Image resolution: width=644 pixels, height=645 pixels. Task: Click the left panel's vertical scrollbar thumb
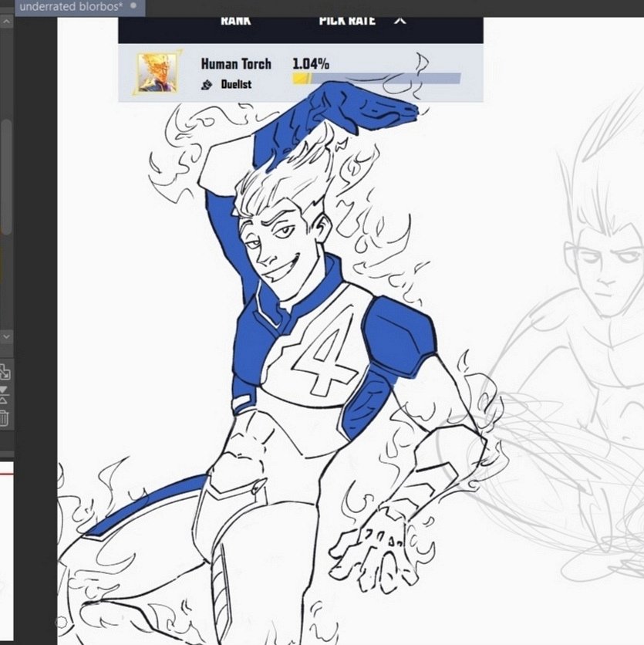point(5,177)
